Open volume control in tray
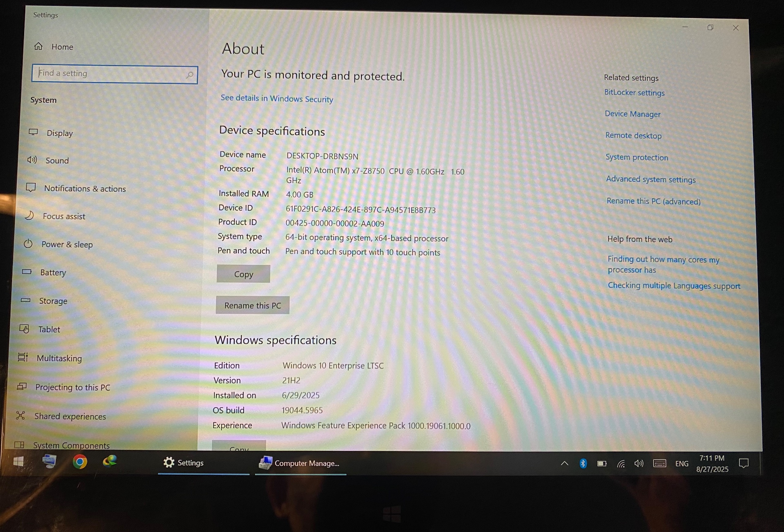Viewport: 784px width, 532px height. pos(639,464)
